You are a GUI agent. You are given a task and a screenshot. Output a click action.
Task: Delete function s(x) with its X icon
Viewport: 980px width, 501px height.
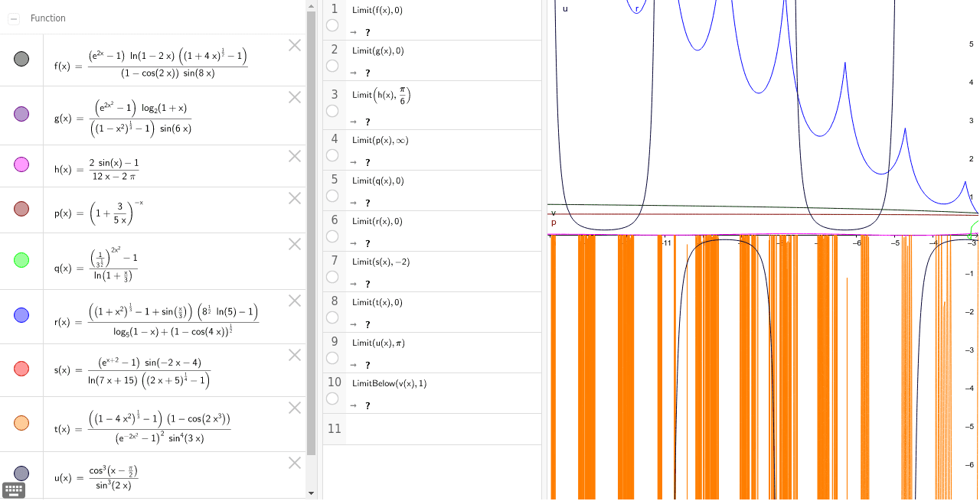[x=295, y=355]
